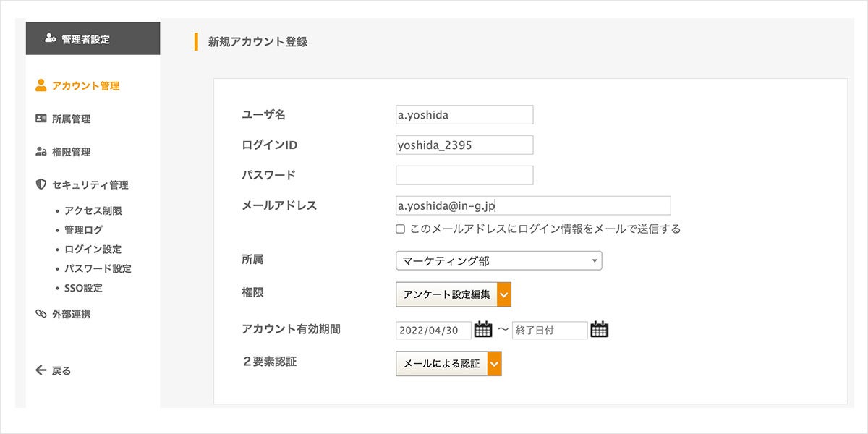Expand the 権限 permission dropdown
This screenshot has width=868, height=434.
[505, 294]
